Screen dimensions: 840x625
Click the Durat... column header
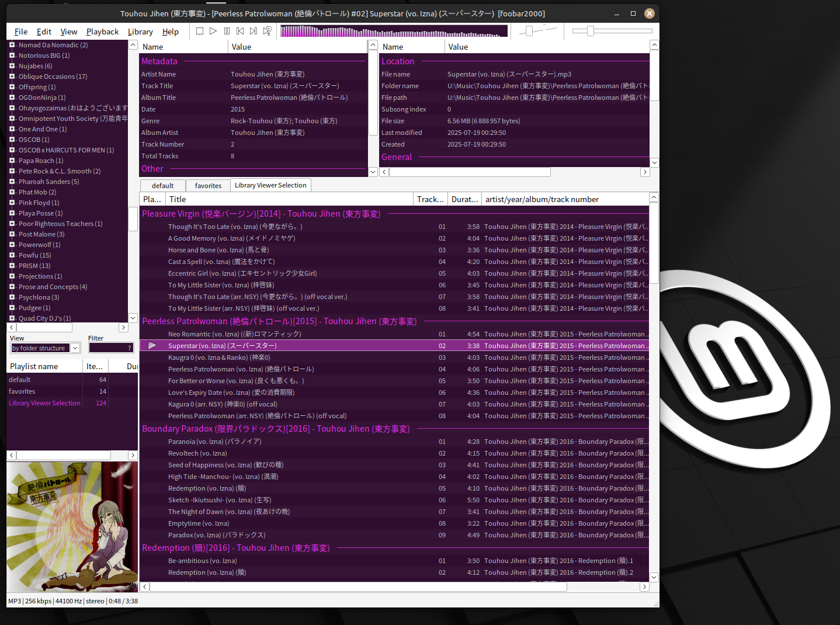tap(464, 199)
